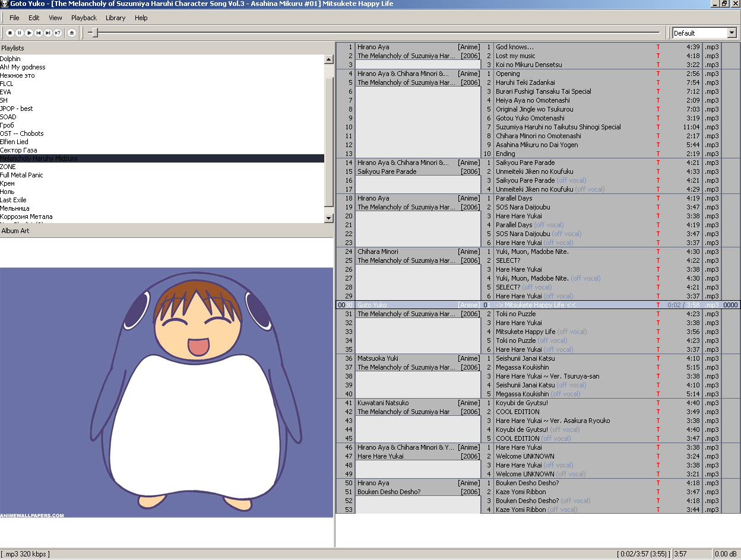Click the playlists list scroll-up arrow
The height and width of the screenshot is (560, 741).
point(329,59)
